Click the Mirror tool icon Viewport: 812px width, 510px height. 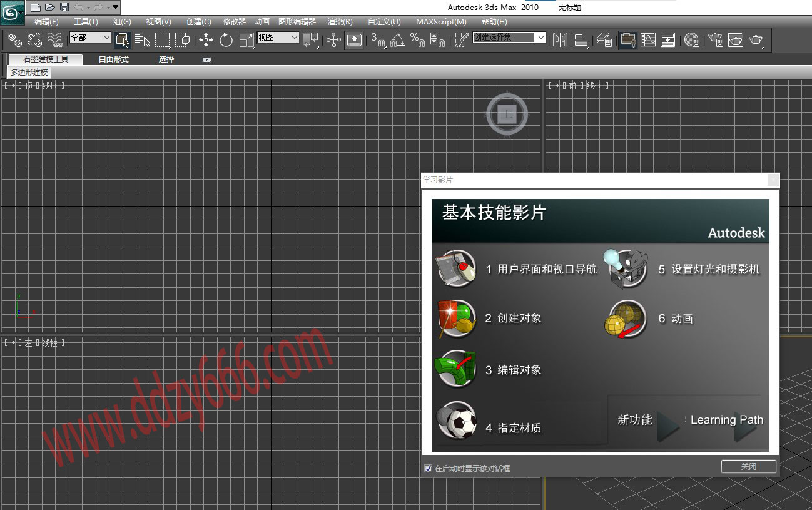point(561,40)
